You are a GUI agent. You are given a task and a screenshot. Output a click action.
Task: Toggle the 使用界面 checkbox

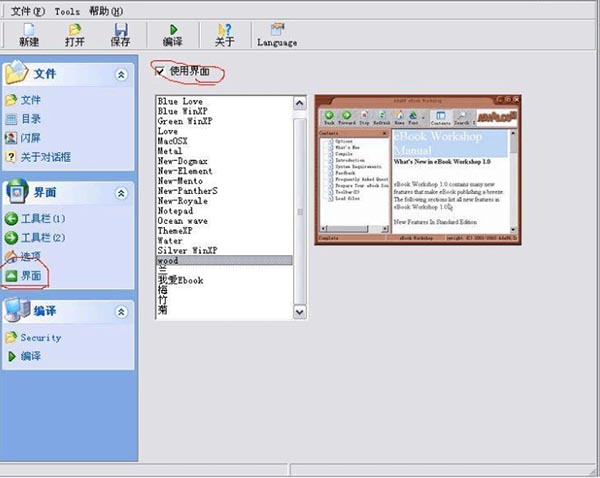click(160, 70)
